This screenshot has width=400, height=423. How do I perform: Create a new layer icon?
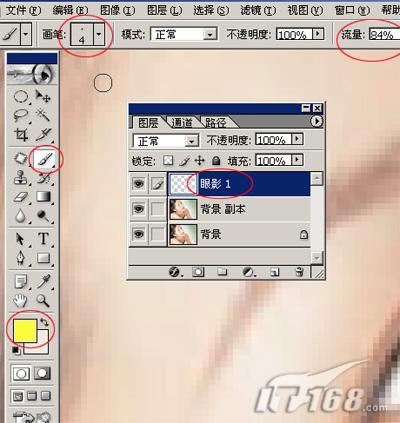click(274, 272)
